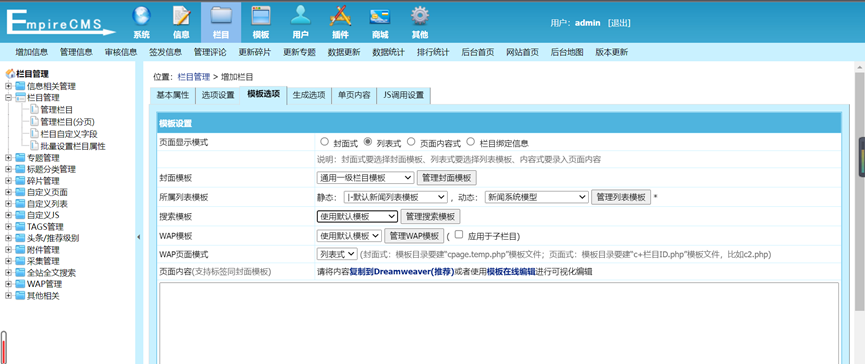Screen dimensions: 865x364
Task: Click folder icon beside 碎片管理
Action: point(20,181)
